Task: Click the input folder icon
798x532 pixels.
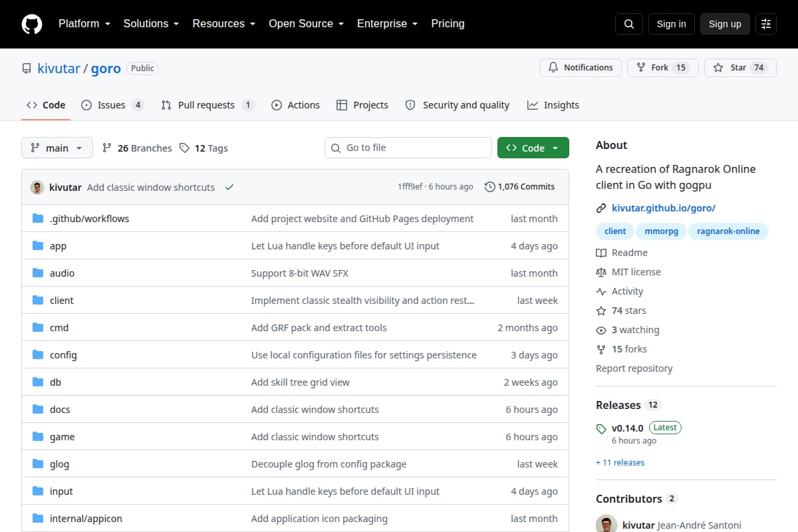Action: click(x=38, y=491)
